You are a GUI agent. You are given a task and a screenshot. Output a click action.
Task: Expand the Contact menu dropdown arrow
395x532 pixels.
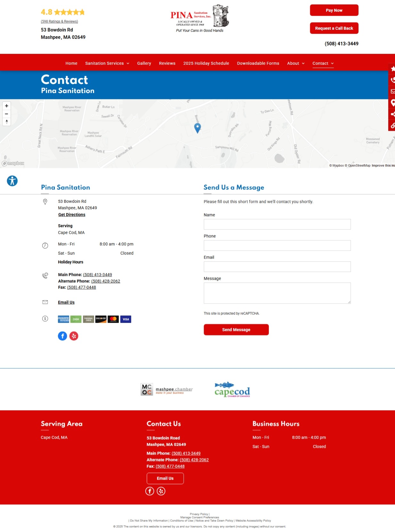(x=332, y=63)
